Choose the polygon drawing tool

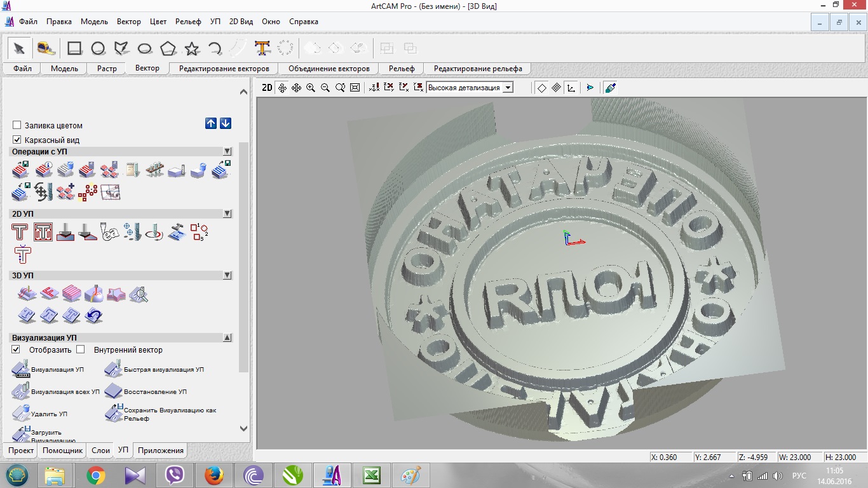click(x=168, y=48)
